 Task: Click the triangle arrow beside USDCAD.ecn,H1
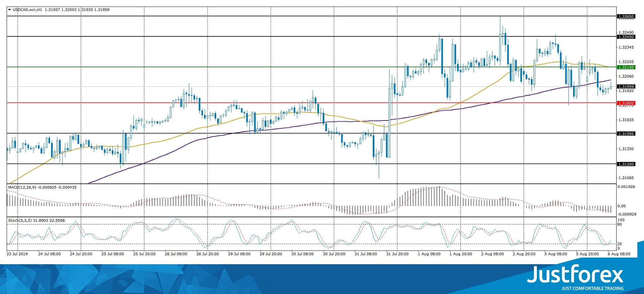[x=9, y=10]
